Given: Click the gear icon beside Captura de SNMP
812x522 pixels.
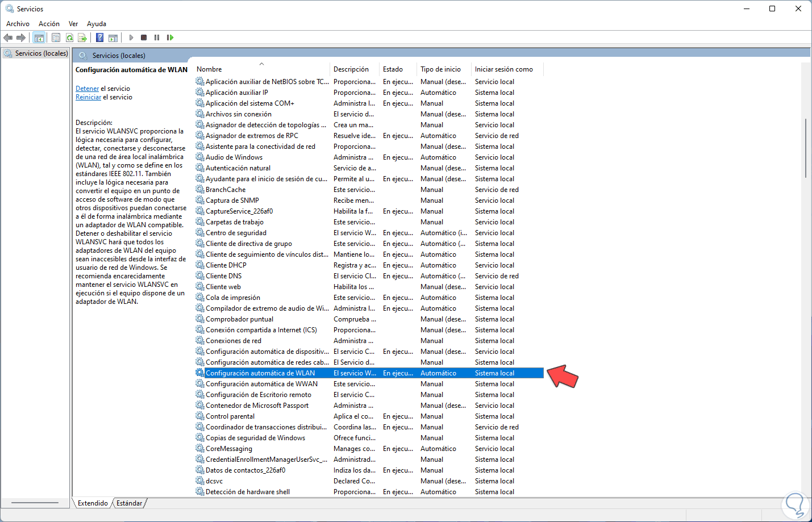Looking at the screenshot, I should (x=200, y=201).
